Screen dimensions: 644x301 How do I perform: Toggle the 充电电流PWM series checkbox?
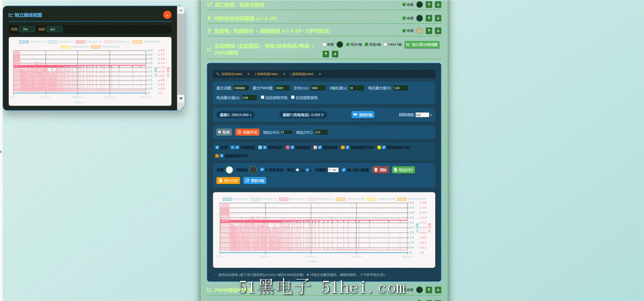click(384, 147)
